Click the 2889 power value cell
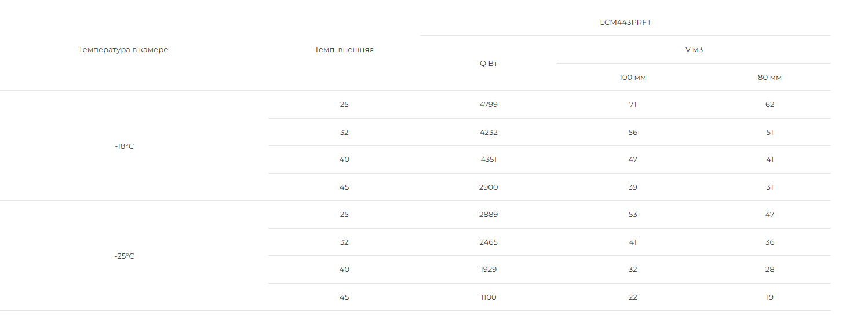This screenshot has width=868, height=331. point(488,215)
